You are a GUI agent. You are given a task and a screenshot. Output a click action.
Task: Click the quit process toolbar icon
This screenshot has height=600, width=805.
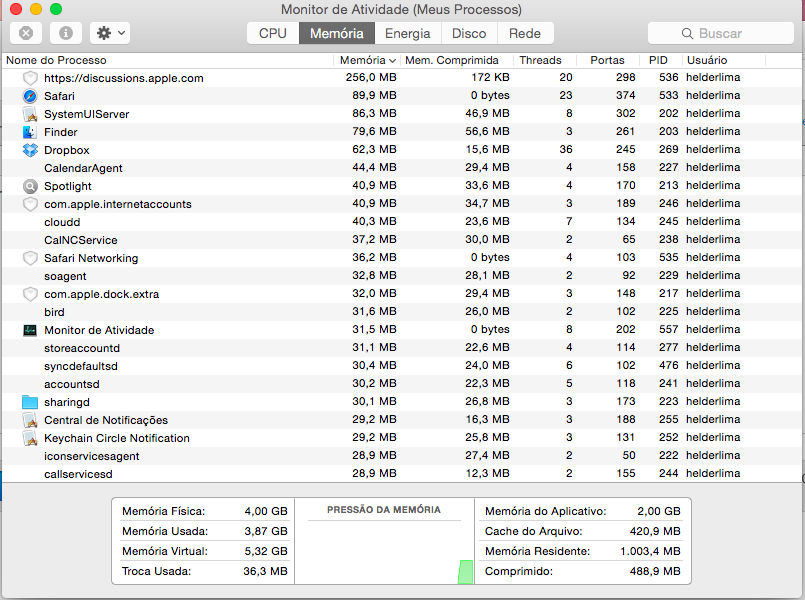coord(26,33)
